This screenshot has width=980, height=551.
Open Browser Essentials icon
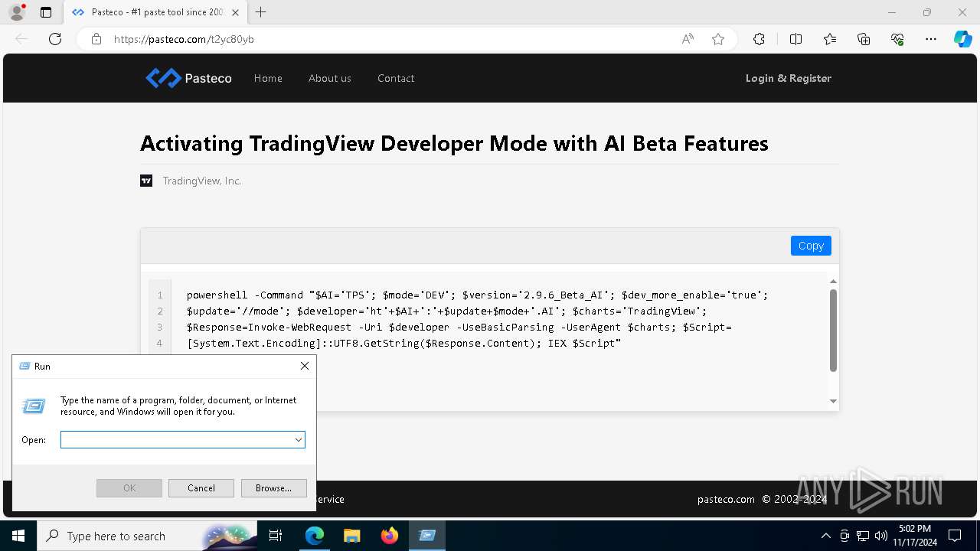(x=897, y=39)
